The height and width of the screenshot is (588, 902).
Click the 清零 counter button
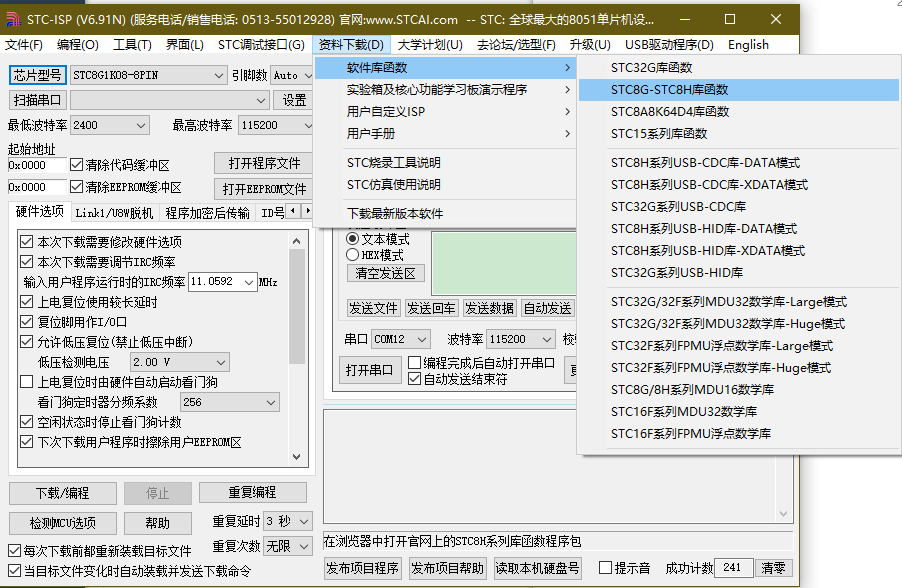pyautogui.click(x=773, y=568)
